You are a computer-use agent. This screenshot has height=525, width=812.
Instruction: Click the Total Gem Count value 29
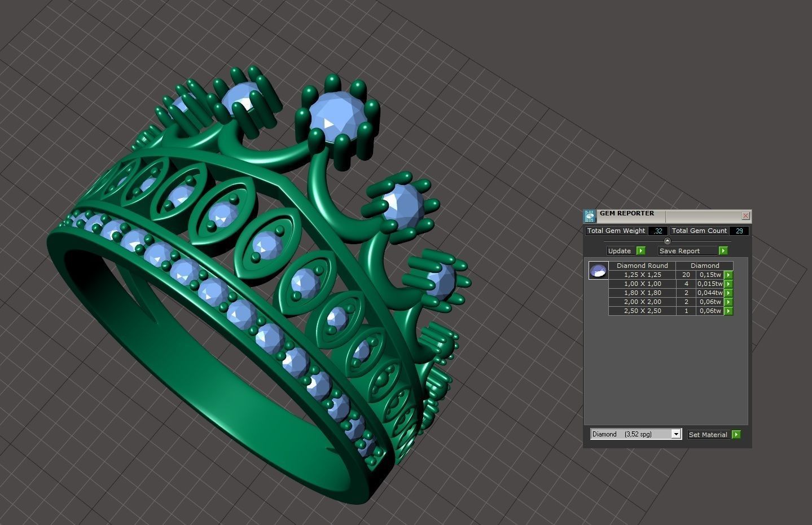tap(739, 231)
